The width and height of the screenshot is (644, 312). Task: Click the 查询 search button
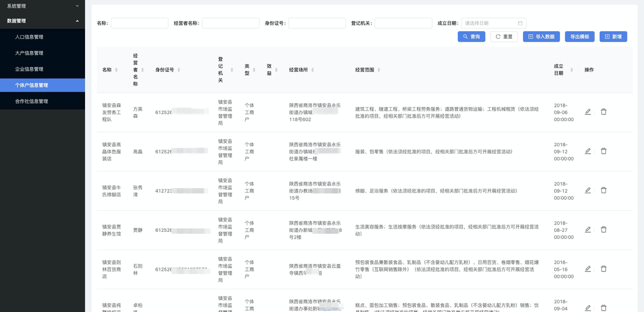pos(472,37)
